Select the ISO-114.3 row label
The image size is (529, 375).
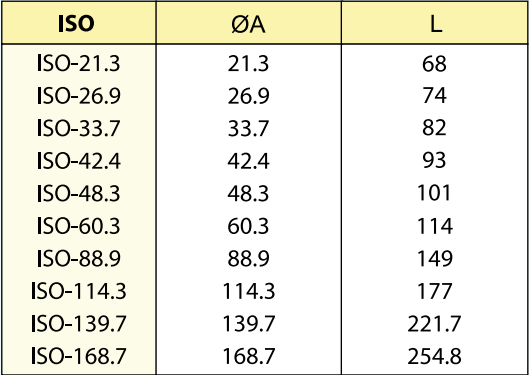point(79,291)
